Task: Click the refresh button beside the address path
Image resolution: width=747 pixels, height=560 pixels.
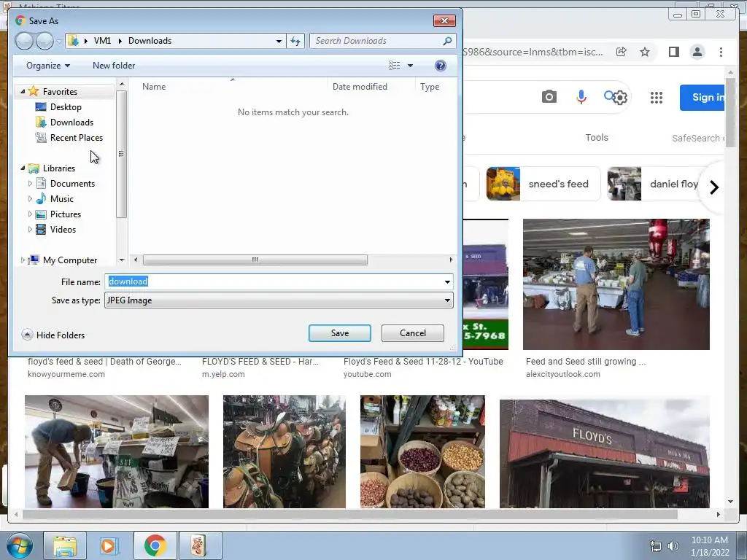Action: [295, 41]
